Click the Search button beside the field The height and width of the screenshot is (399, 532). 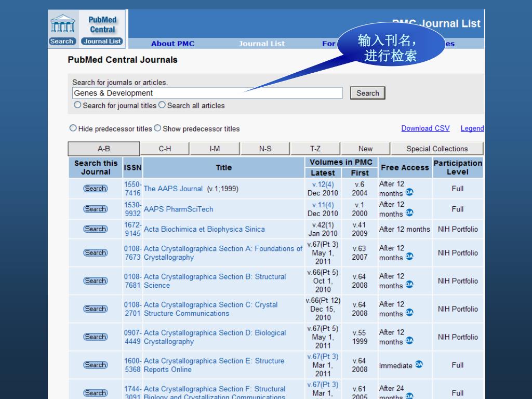(367, 93)
